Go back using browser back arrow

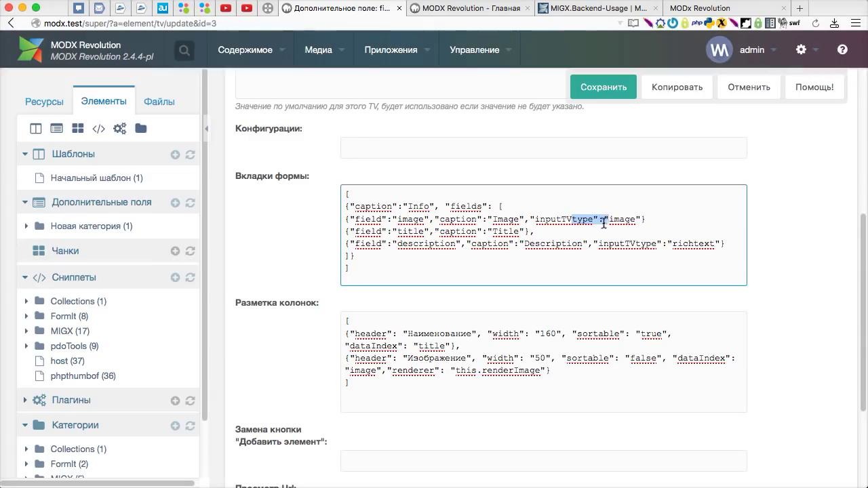[11, 23]
